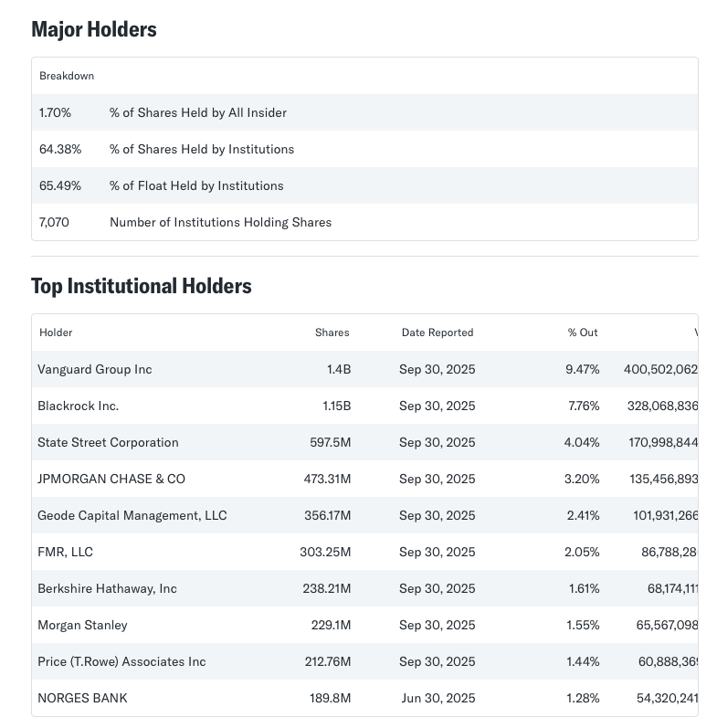The width and height of the screenshot is (717, 728).
Task: Select the 64.38% institutions shares value
Action: point(60,149)
